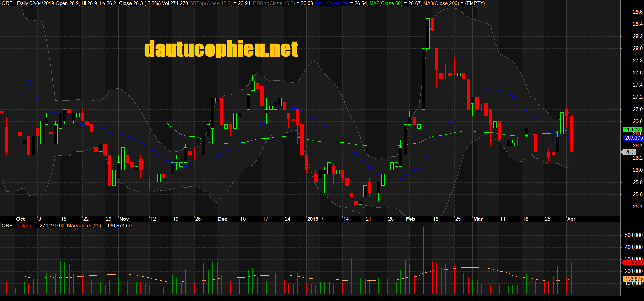Click the 28 date tick before Feb
Screen dimensions: 644x301
pos(391,219)
